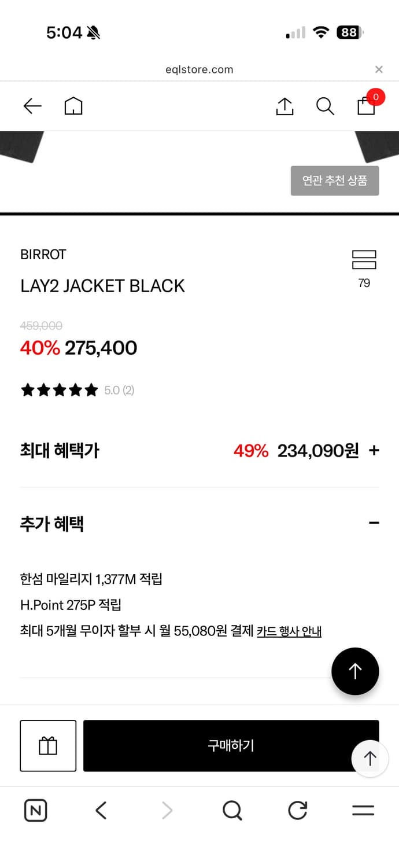Open the 카드 행사 안내 link
This screenshot has height=868, width=399.
click(288, 631)
